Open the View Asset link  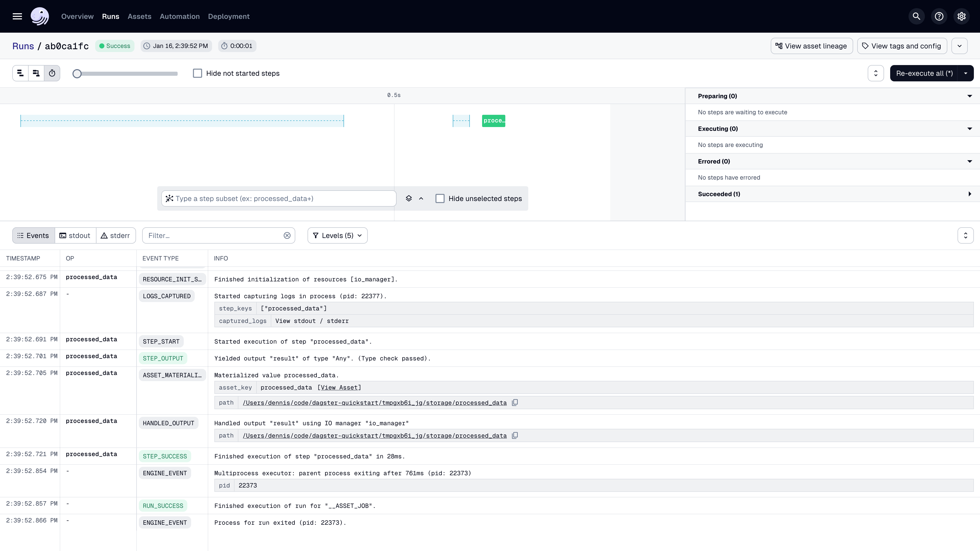click(x=339, y=387)
